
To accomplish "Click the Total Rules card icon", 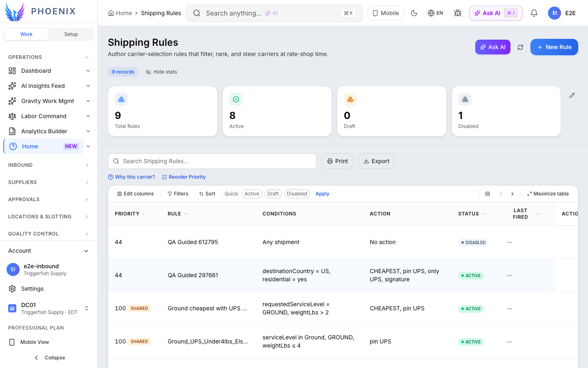I will [121, 99].
